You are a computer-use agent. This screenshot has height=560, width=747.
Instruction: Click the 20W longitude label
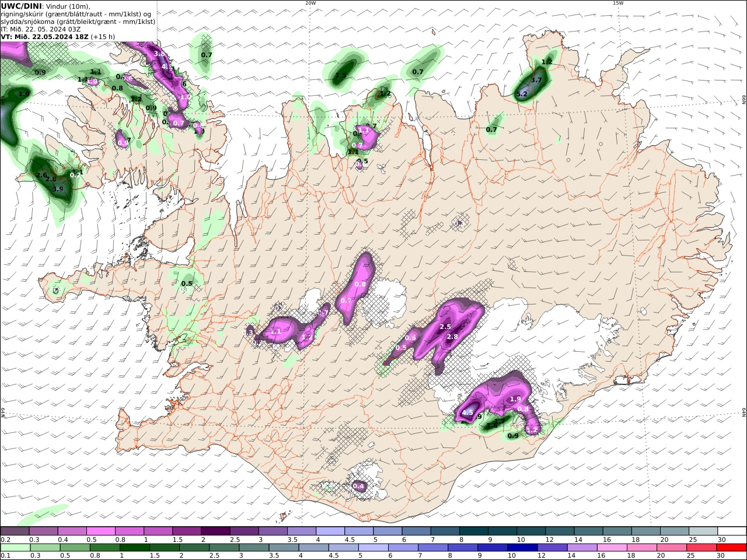(310, 3)
